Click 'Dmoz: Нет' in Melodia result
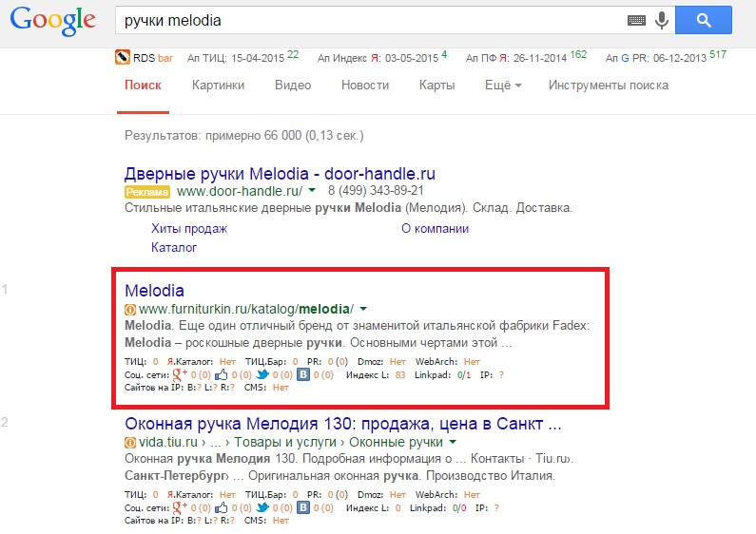756x534 pixels. point(381,361)
